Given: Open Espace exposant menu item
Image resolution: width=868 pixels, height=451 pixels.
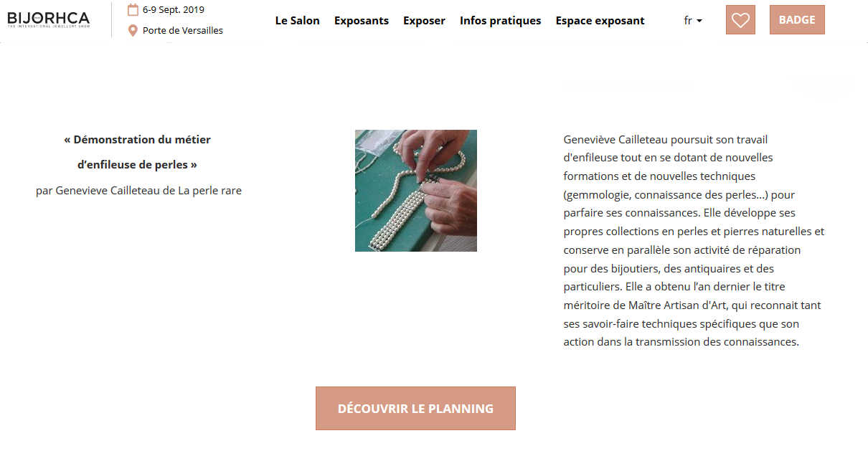Looking at the screenshot, I should click(x=600, y=21).
